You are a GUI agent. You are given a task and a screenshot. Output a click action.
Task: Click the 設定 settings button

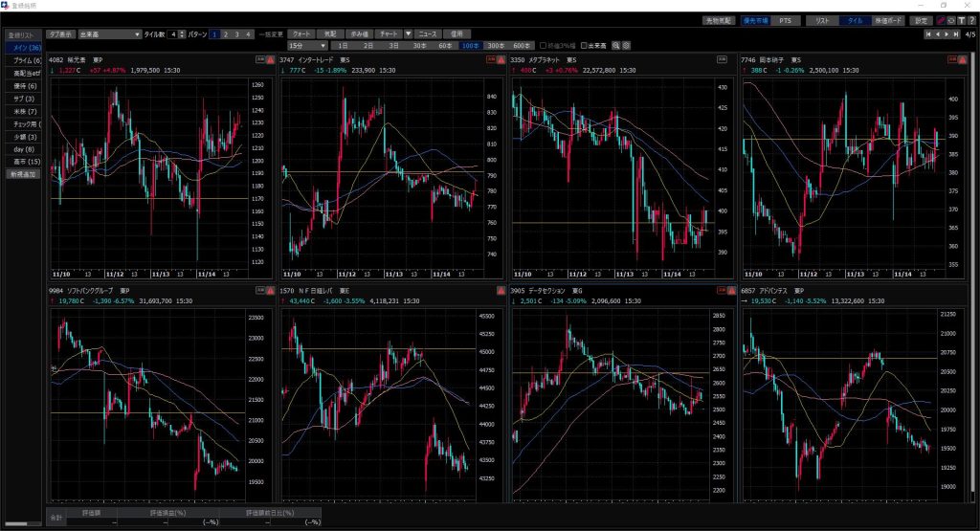tap(921, 20)
